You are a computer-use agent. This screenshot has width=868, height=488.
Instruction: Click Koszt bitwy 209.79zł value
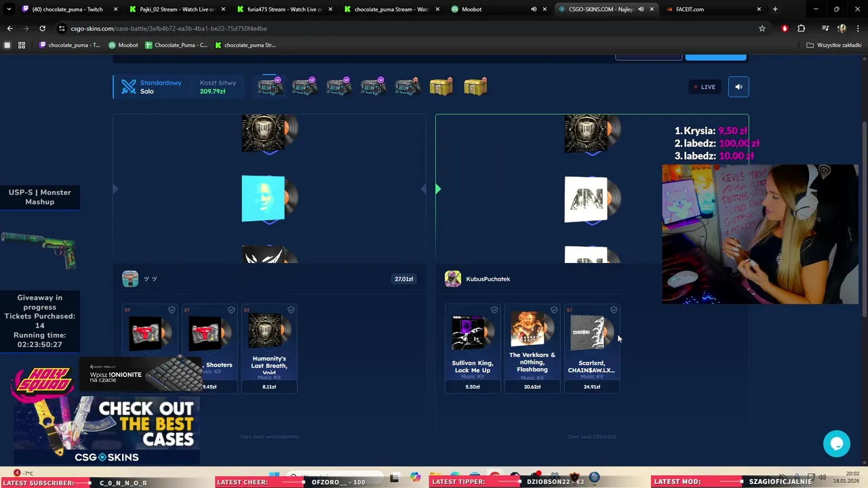point(212,91)
